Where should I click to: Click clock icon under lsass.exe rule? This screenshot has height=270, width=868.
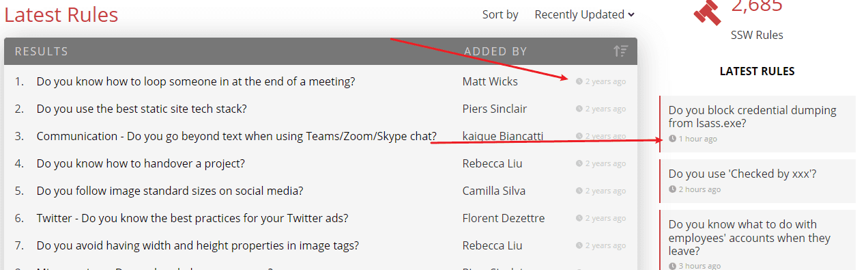pos(672,139)
